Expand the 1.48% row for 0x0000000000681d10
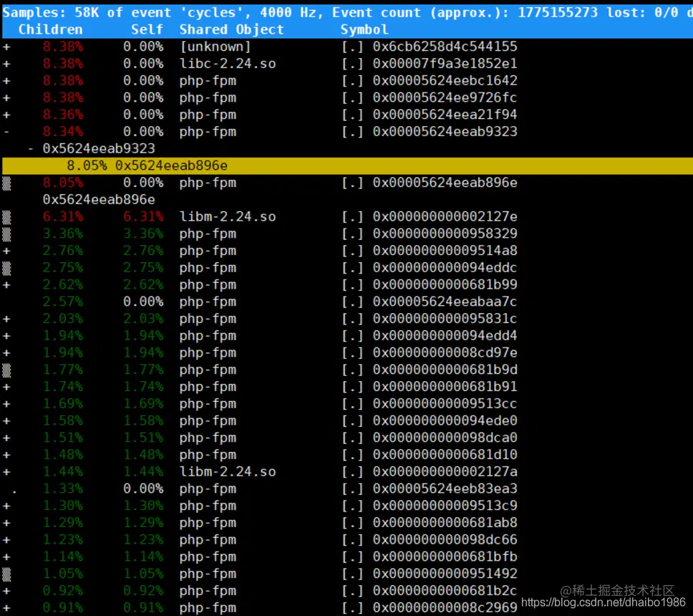693x616 pixels. [x=6, y=455]
